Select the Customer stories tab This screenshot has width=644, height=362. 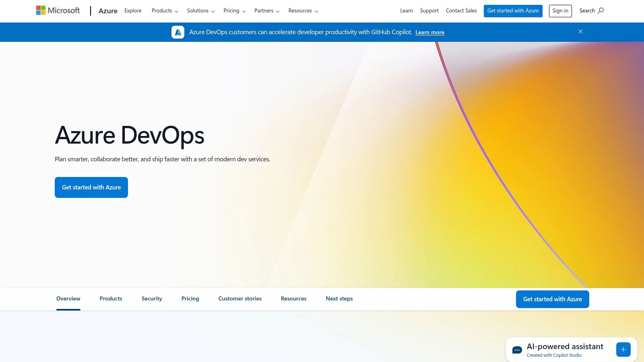pyautogui.click(x=240, y=299)
